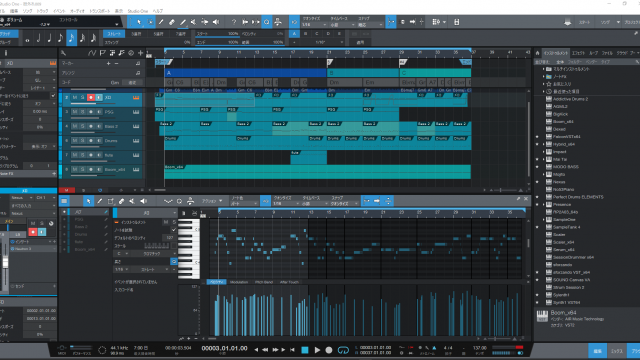Open the Pitch Bend lane tab

[x=264, y=282]
